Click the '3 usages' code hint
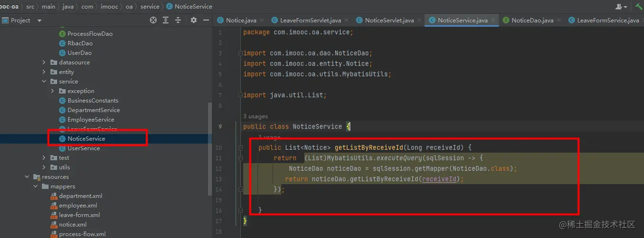 click(x=256, y=116)
